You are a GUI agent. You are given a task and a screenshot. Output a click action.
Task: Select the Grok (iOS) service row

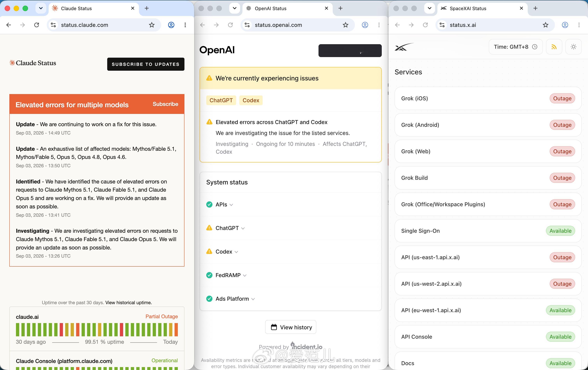click(488, 98)
